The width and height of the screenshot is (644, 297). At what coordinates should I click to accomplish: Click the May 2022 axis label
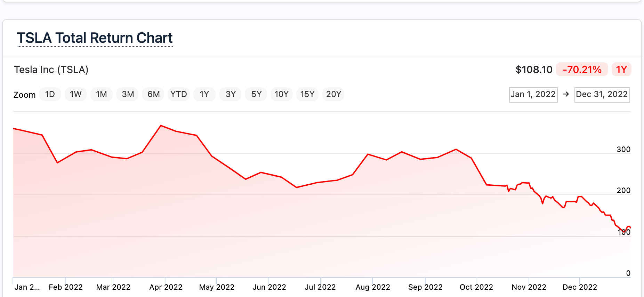coord(217,287)
